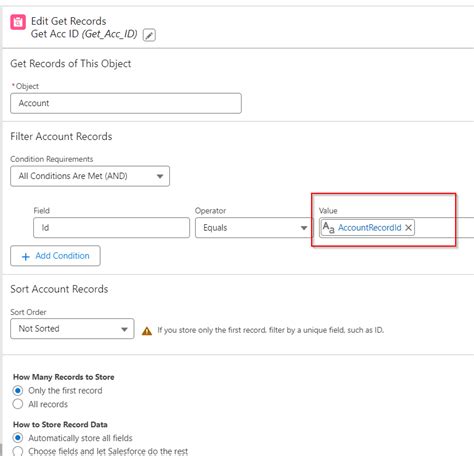Open the Condition Requirements dropdown
This screenshot has height=456, width=474.
coord(90,176)
